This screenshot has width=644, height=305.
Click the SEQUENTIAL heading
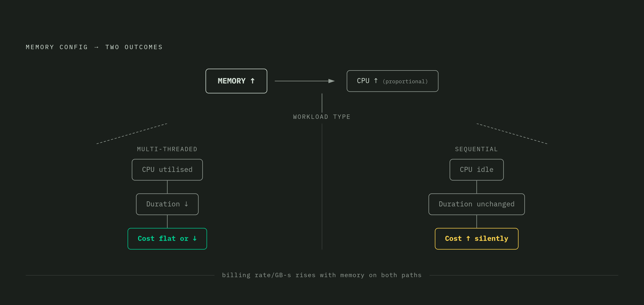click(x=477, y=149)
